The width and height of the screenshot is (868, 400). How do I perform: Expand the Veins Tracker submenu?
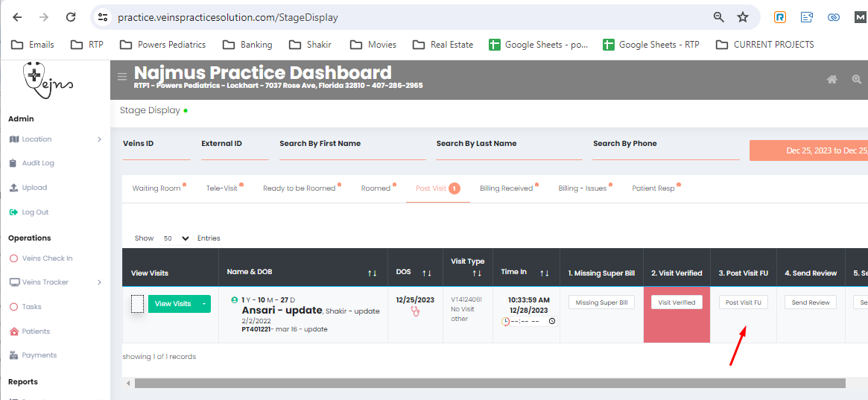coord(99,282)
